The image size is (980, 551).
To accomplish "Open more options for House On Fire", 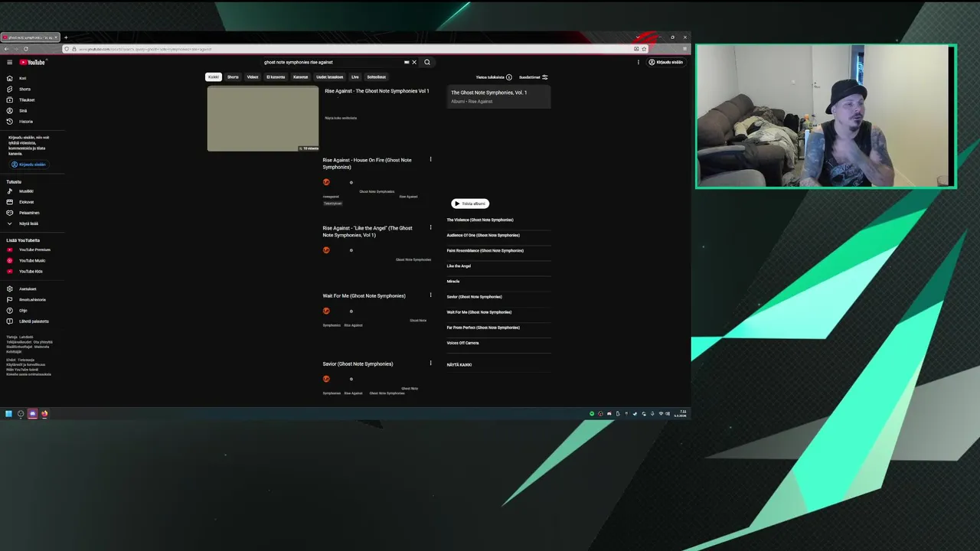I will (430, 159).
